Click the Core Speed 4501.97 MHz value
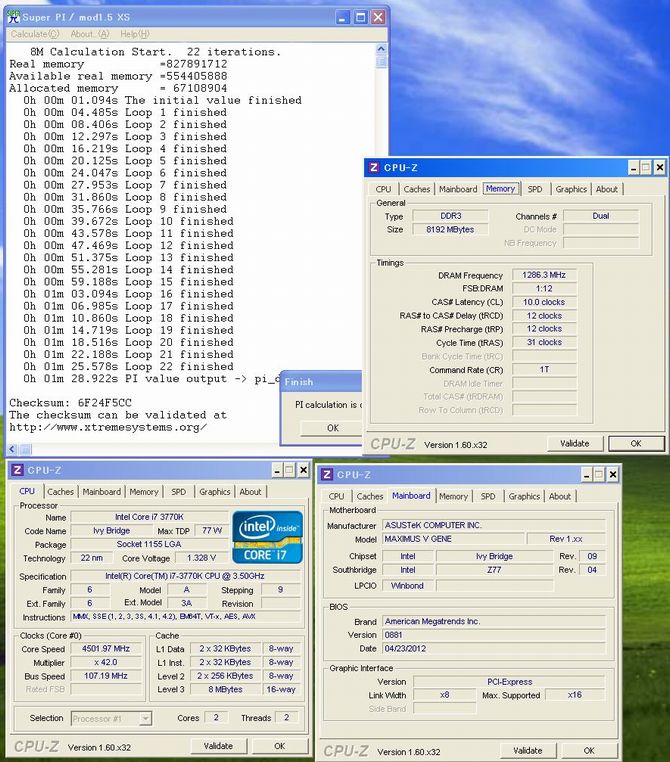This screenshot has width=670, height=762. coord(106,649)
